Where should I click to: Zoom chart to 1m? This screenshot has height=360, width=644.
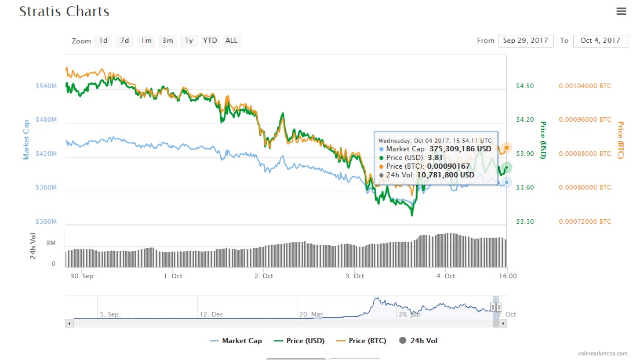[146, 41]
